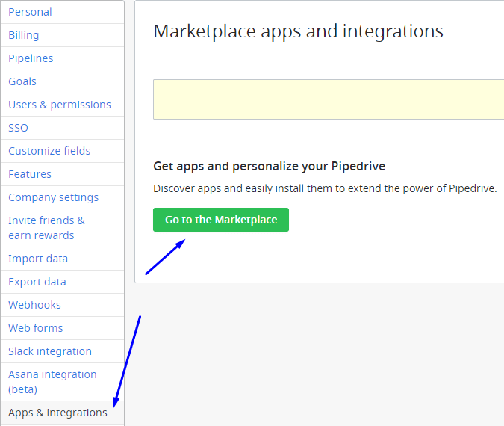Open the Personal settings section

(30, 12)
